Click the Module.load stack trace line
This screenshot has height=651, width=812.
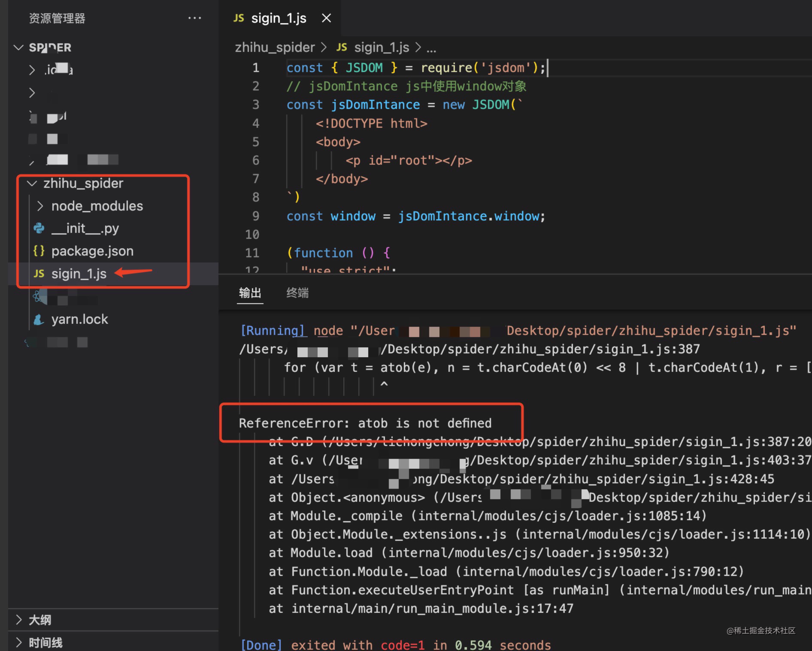tap(469, 553)
